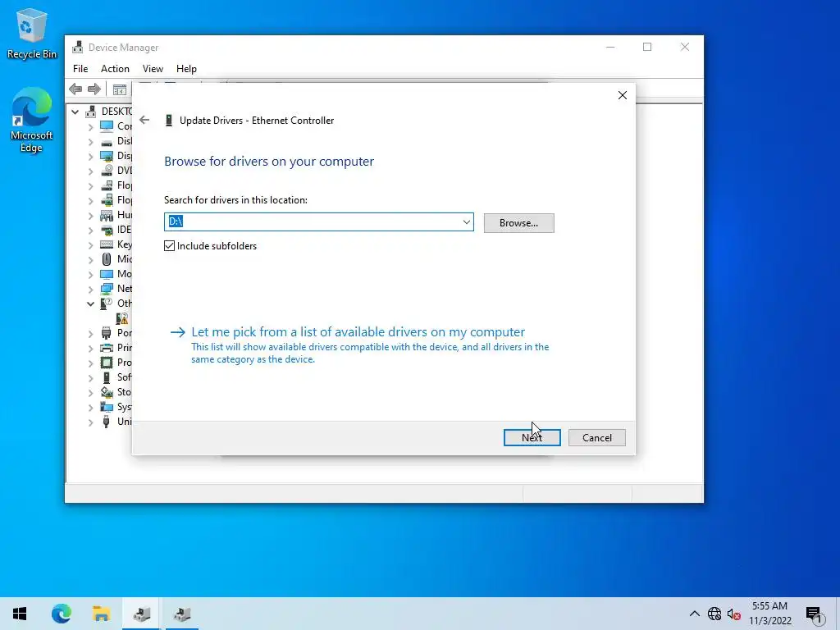Open the driver location dropdown arrow

point(466,221)
